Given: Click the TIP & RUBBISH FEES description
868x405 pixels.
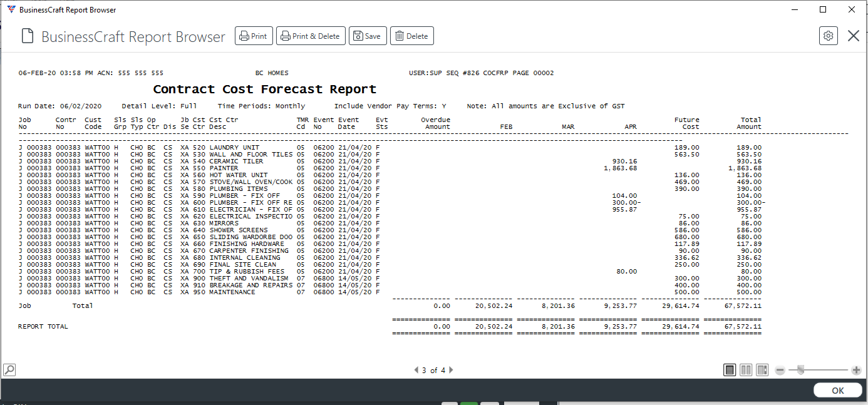Looking at the screenshot, I should pos(247,271).
